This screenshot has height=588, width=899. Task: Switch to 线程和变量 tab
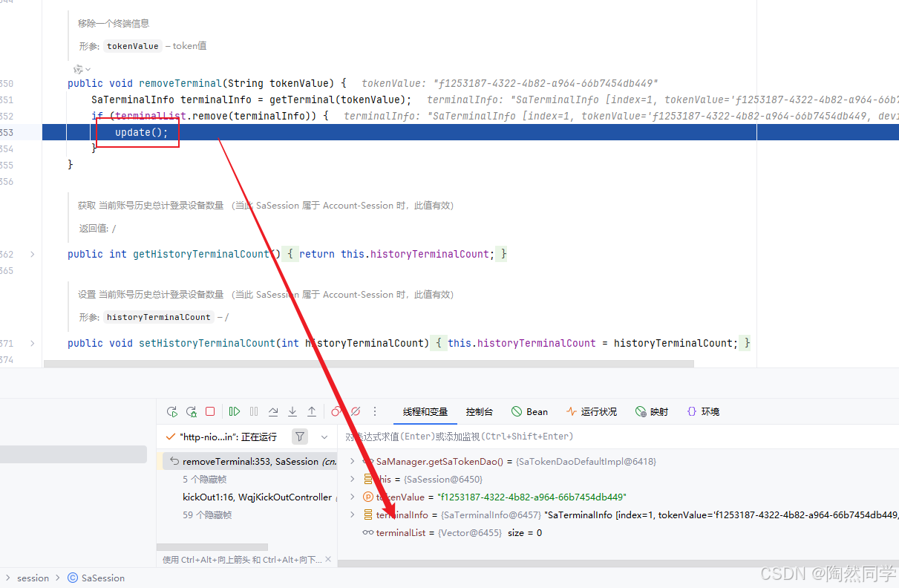pyautogui.click(x=425, y=411)
